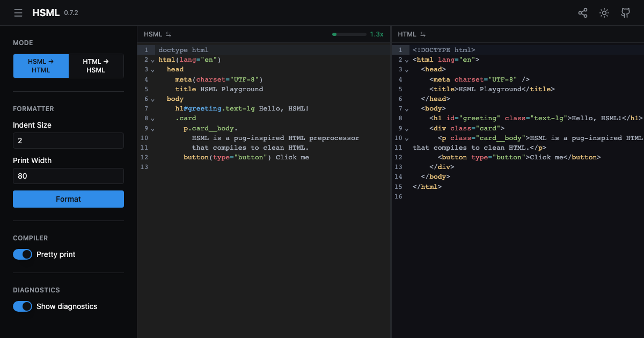This screenshot has height=338, width=644.
Task: Collapse the div class="card" fold in HTML output
Action: [406, 129]
